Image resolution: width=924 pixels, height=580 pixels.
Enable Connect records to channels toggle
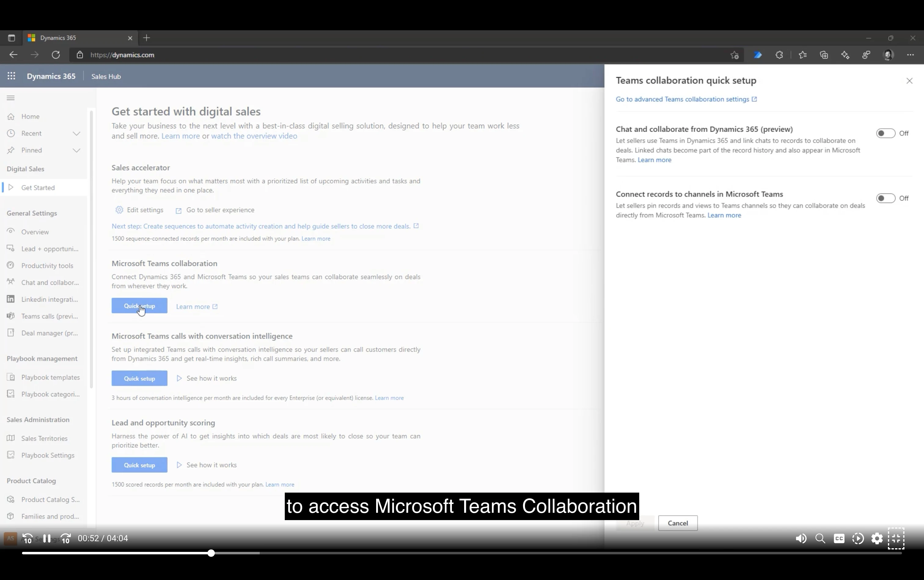[x=886, y=198]
